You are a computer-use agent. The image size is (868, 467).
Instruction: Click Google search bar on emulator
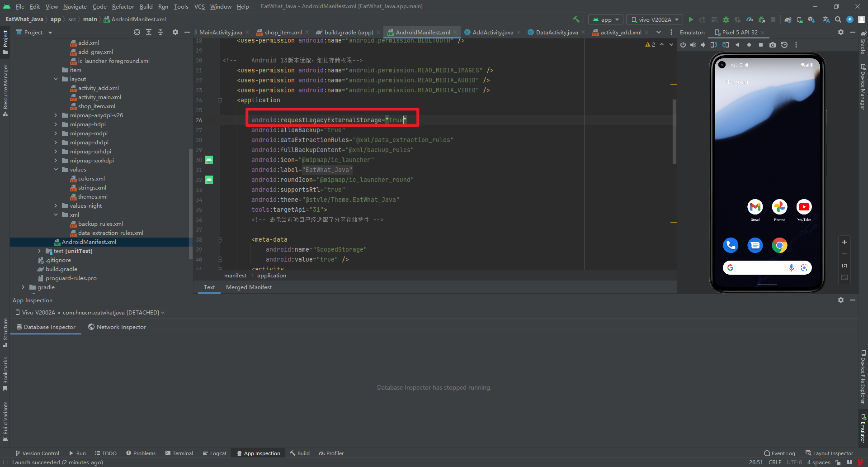click(767, 268)
